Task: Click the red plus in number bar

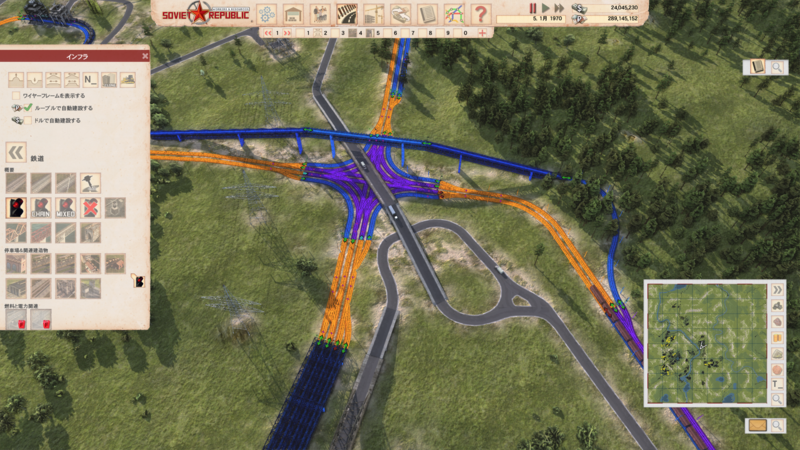Action: [483, 33]
